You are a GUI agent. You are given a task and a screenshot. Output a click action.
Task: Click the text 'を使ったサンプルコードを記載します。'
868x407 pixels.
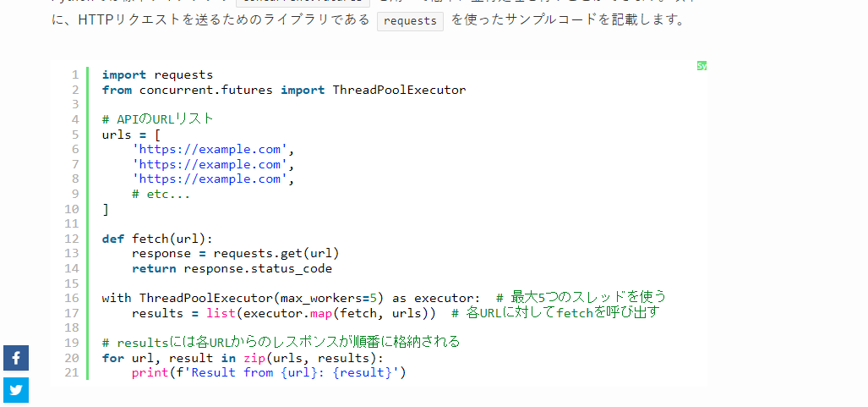[569, 21]
